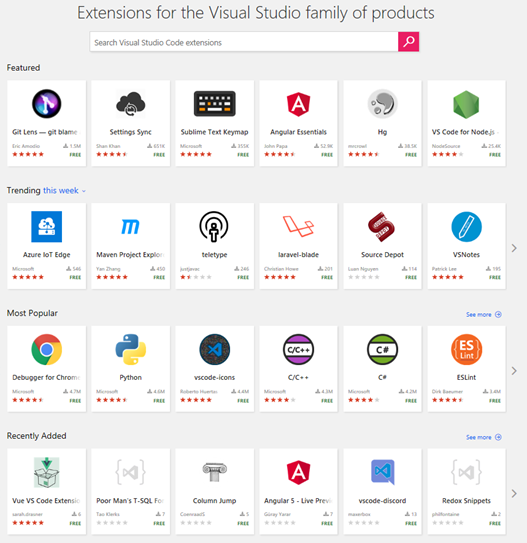
Task: Open the vscode-discord extension icon
Action: coord(382,472)
